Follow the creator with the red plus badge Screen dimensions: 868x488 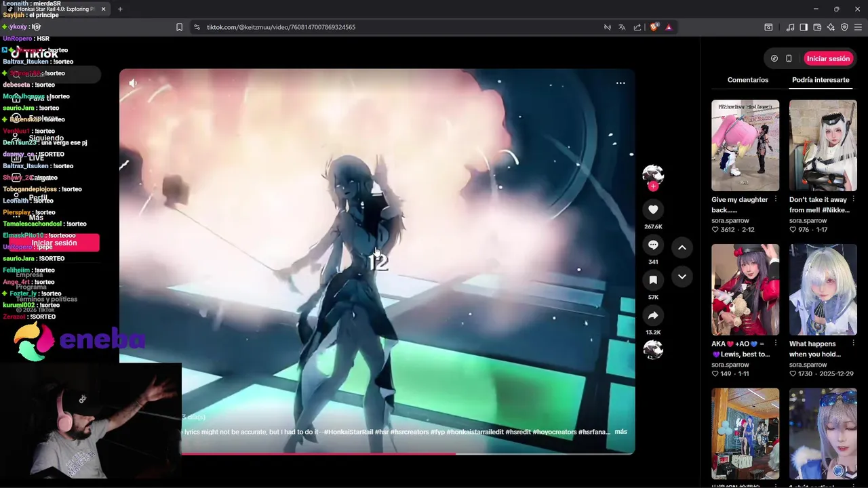653,186
